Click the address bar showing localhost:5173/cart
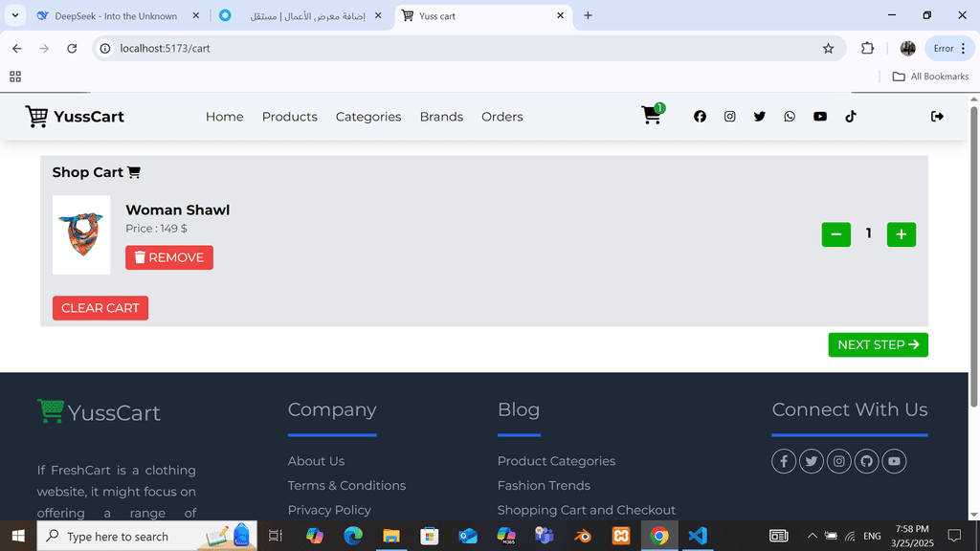The image size is (980, 551). (469, 48)
